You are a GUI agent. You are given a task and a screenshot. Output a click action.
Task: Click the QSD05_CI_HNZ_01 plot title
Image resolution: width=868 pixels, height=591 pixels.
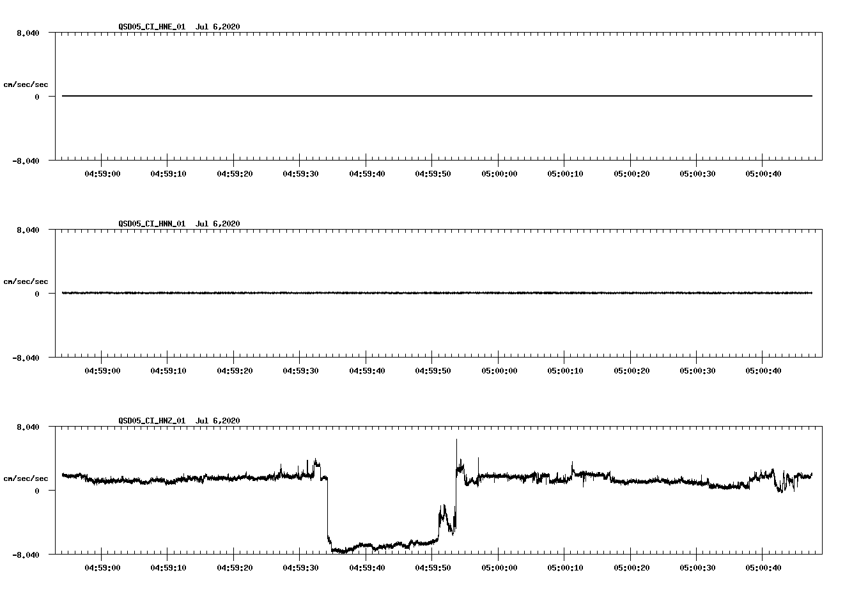(x=179, y=421)
